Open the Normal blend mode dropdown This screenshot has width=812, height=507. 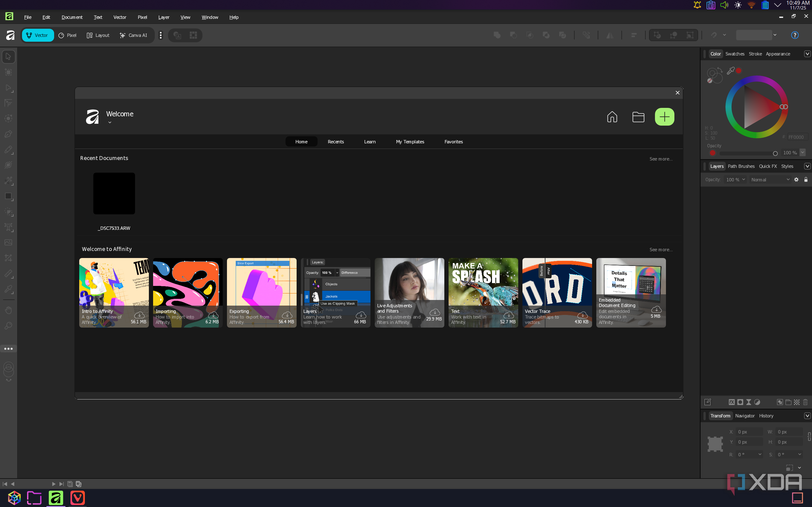tap(770, 180)
